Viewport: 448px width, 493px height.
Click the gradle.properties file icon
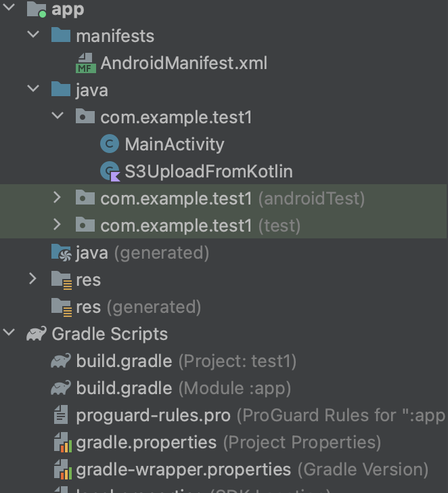[x=61, y=442]
